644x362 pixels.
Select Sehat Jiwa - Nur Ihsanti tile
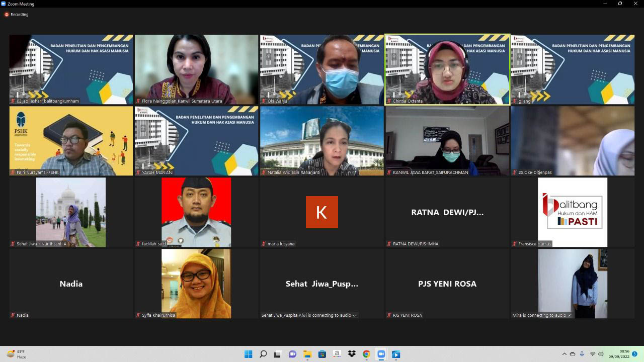[x=71, y=212]
